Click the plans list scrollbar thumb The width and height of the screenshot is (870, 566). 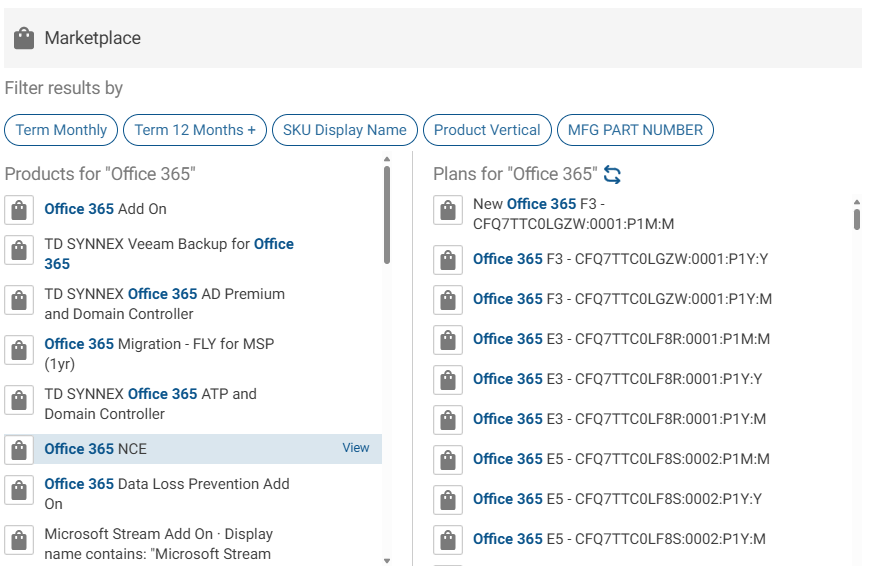[x=857, y=219]
